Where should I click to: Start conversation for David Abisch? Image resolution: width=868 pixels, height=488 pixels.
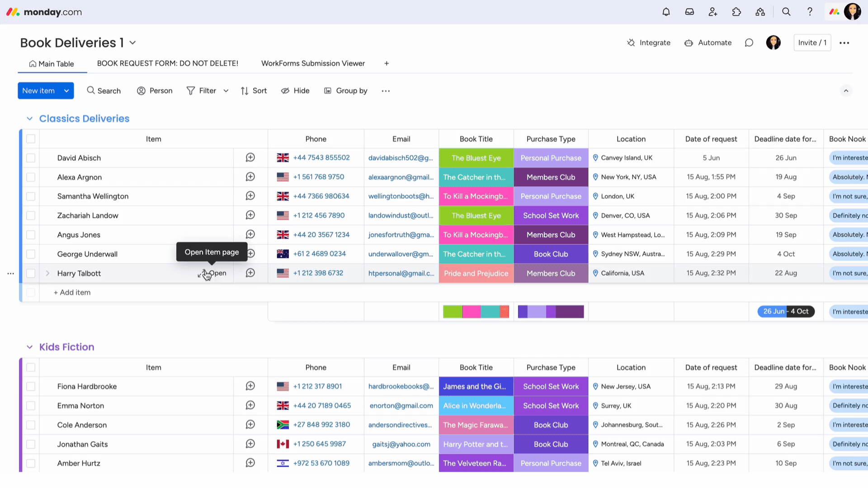click(250, 158)
